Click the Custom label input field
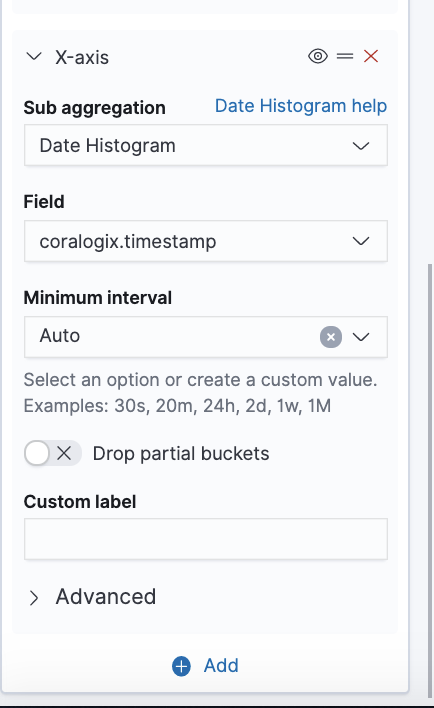Image resolution: width=434 pixels, height=708 pixels. (206, 539)
